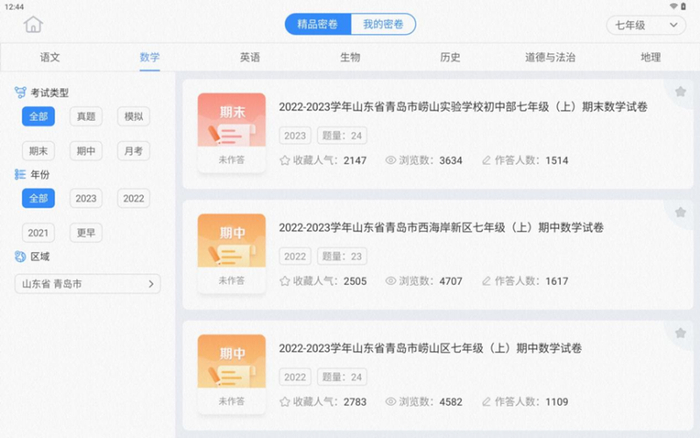Filter exam type by 真题
The width and height of the screenshot is (700, 438).
[x=86, y=117]
